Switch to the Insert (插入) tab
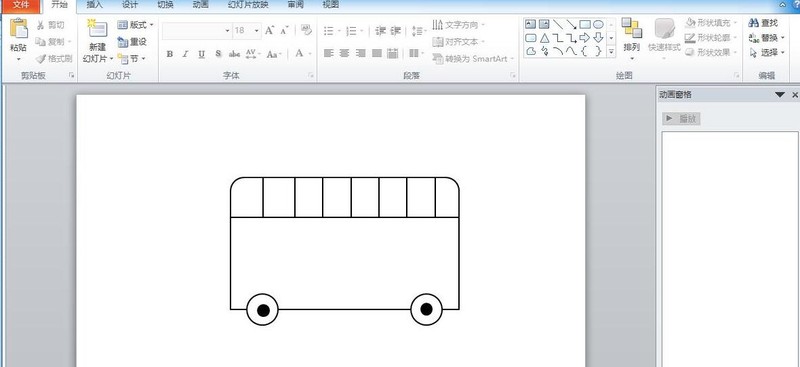This screenshot has height=367, width=800. point(94,5)
